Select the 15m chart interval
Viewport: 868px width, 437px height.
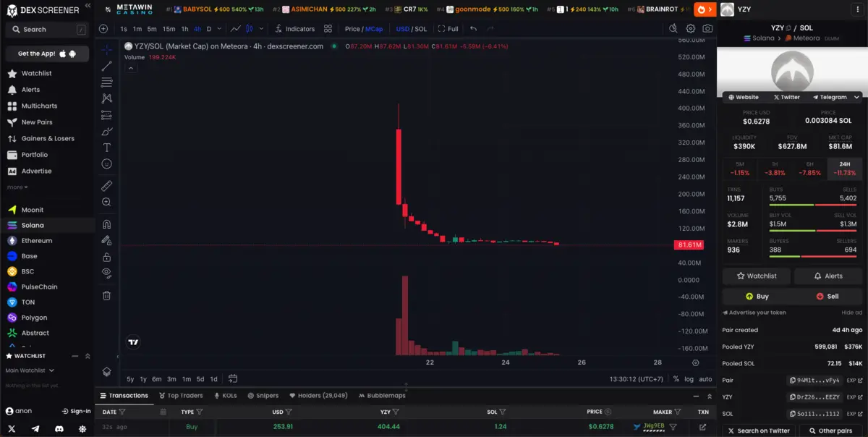(169, 29)
